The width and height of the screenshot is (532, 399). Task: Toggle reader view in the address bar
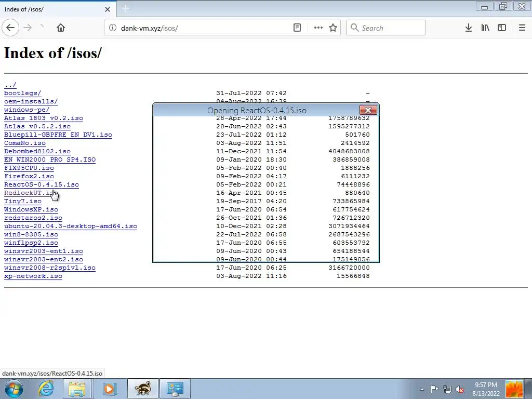tap(297, 28)
